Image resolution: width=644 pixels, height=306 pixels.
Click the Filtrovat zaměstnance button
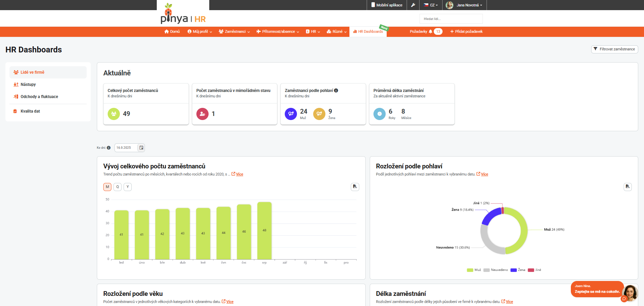(615, 49)
